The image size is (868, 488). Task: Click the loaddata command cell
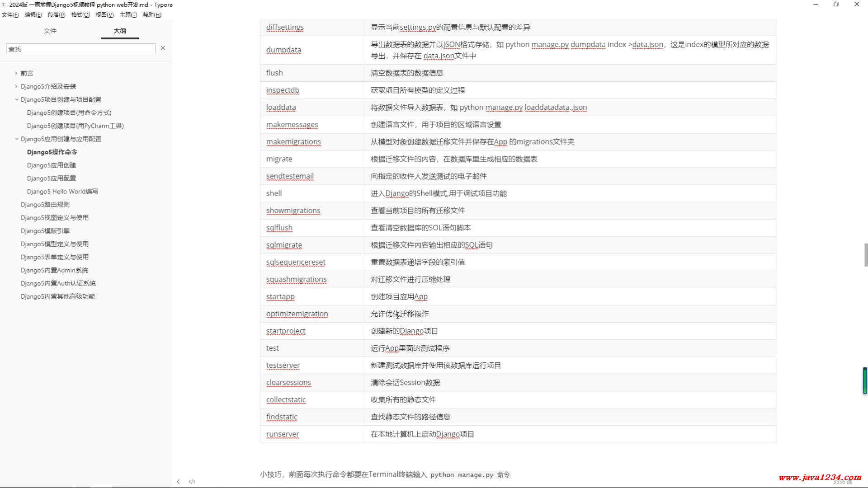pos(312,107)
